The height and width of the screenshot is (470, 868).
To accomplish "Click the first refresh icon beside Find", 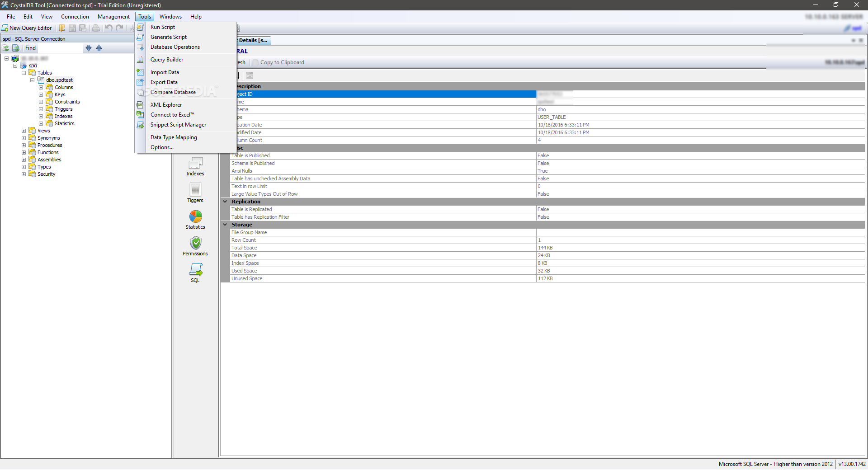I will pos(6,48).
